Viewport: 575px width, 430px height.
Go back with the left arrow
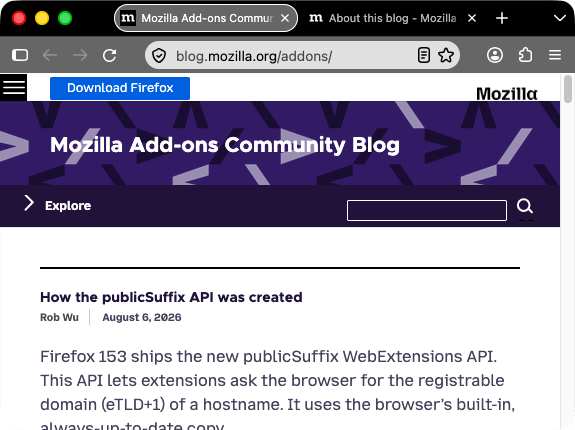point(50,55)
